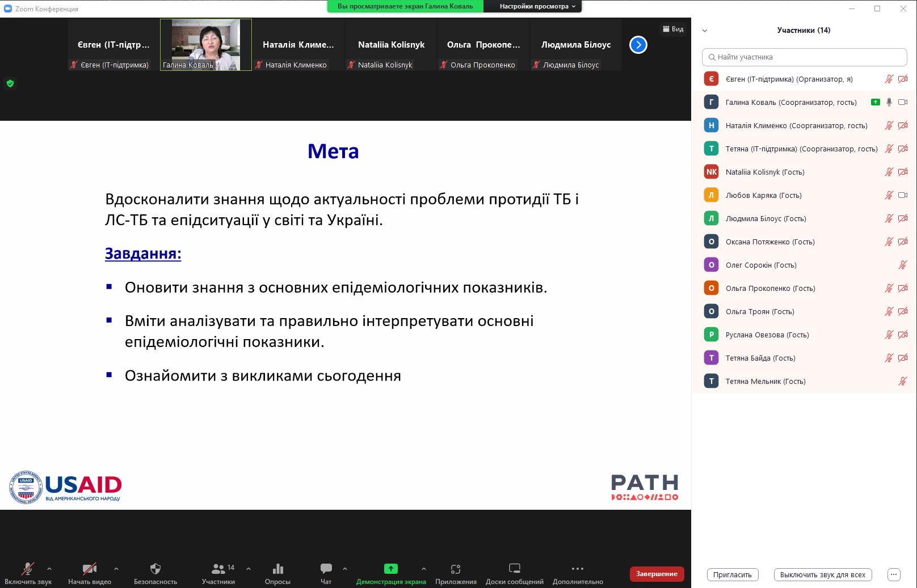The image size is (917, 588).
Task: Show next video thumbnails with blue arrow
Action: [x=638, y=45]
